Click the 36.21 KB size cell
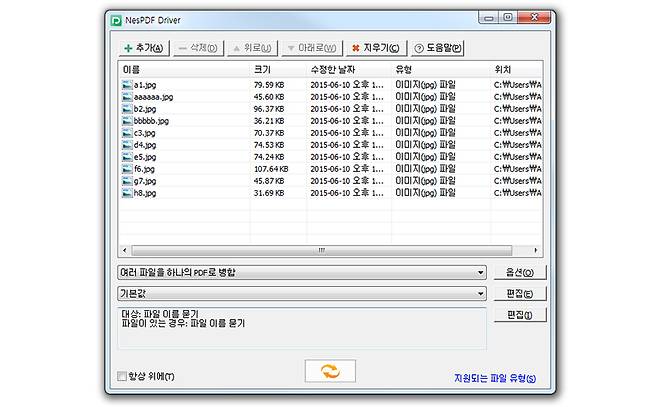The width and height of the screenshot is (658, 407). tap(269, 121)
